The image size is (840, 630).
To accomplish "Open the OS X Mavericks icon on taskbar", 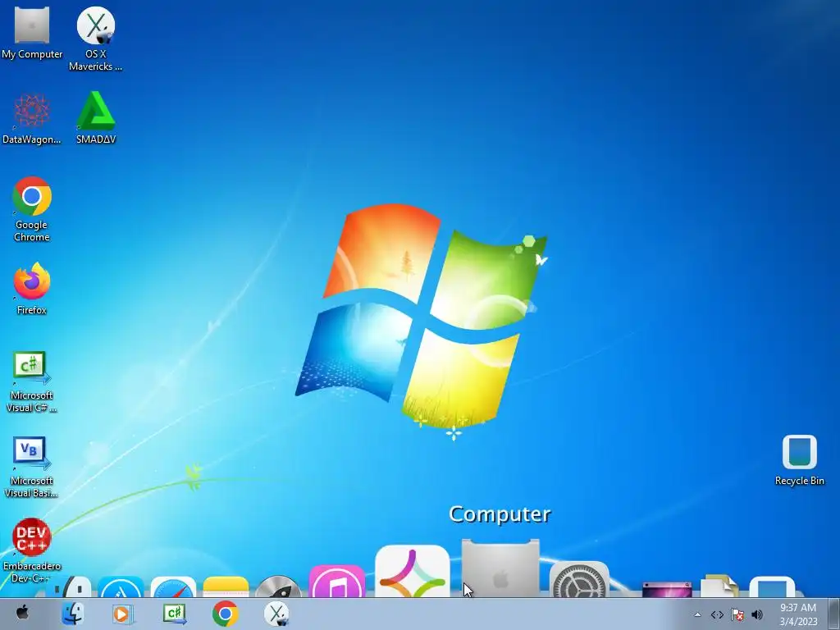I will point(276,614).
